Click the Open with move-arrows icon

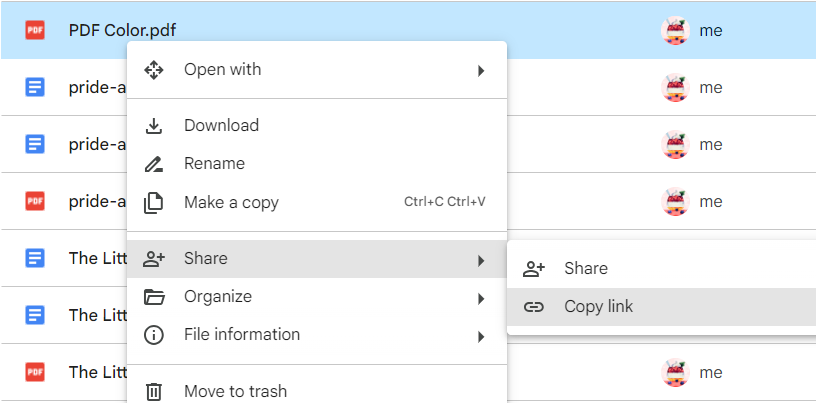tap(154, 70)
